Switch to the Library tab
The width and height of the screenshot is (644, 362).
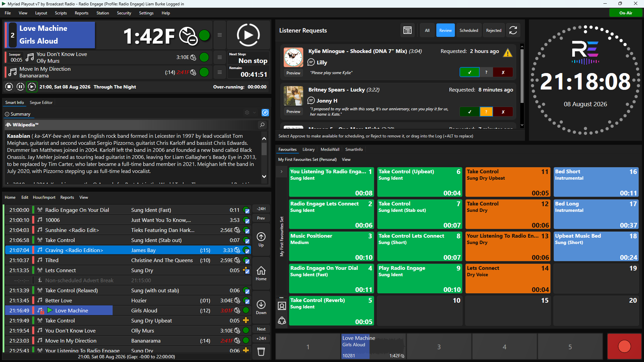point(308,149)
